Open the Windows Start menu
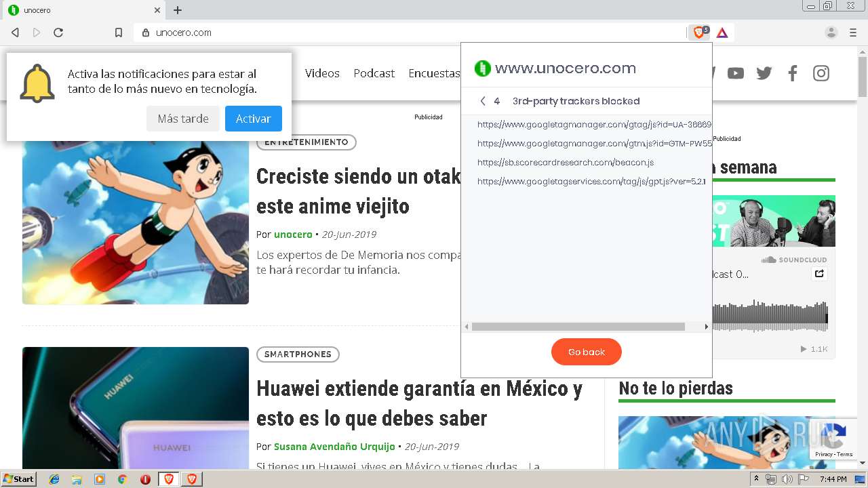The height and width of the screenshot is (488, 868). pos(18,479)
